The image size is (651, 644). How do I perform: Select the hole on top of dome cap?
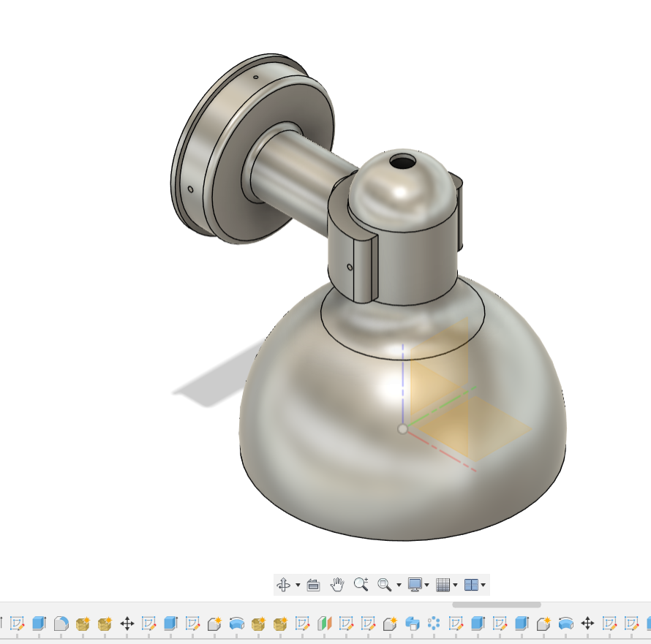click(403, 162)
